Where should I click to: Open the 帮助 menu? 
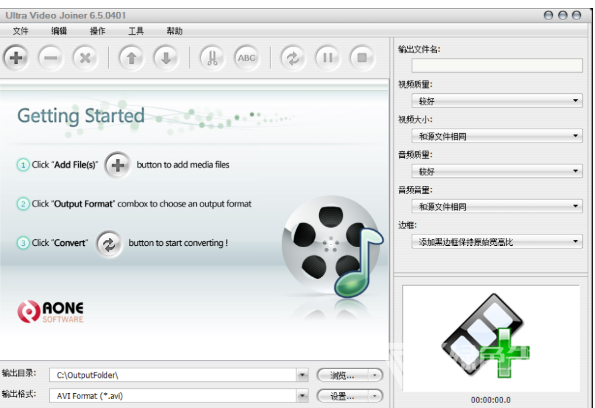click(175, 31)
